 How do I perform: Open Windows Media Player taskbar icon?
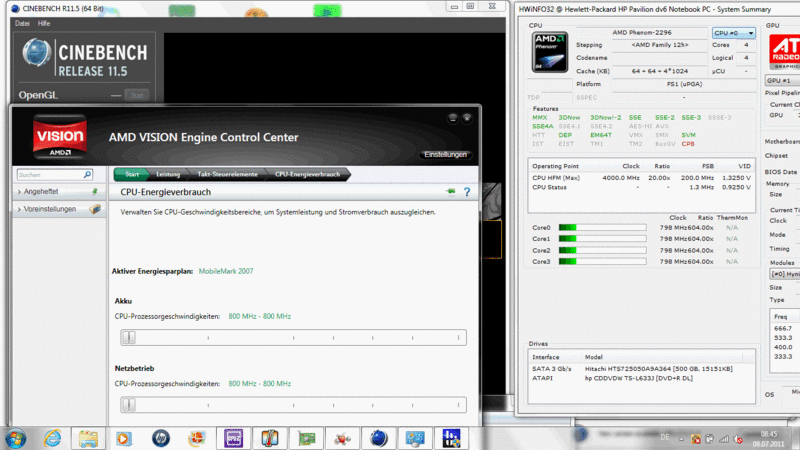(124, 438)
